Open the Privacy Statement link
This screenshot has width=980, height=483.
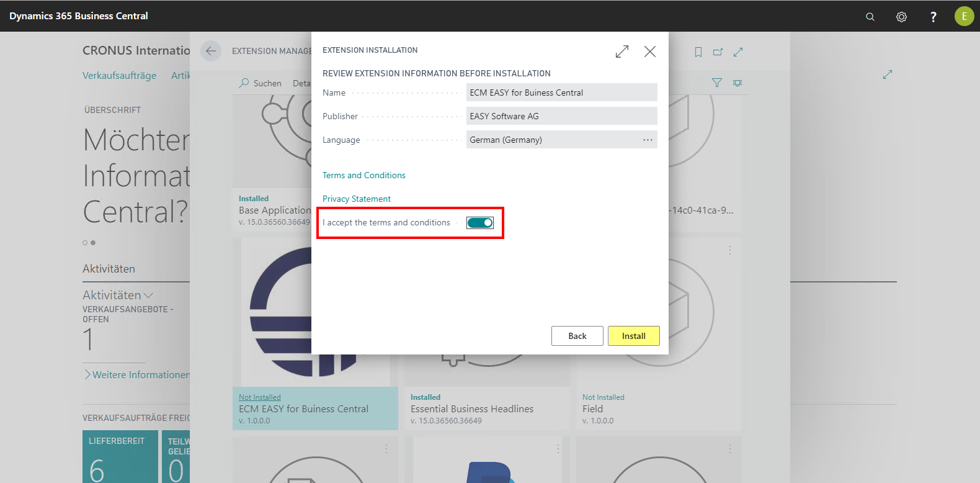point(356,199)
